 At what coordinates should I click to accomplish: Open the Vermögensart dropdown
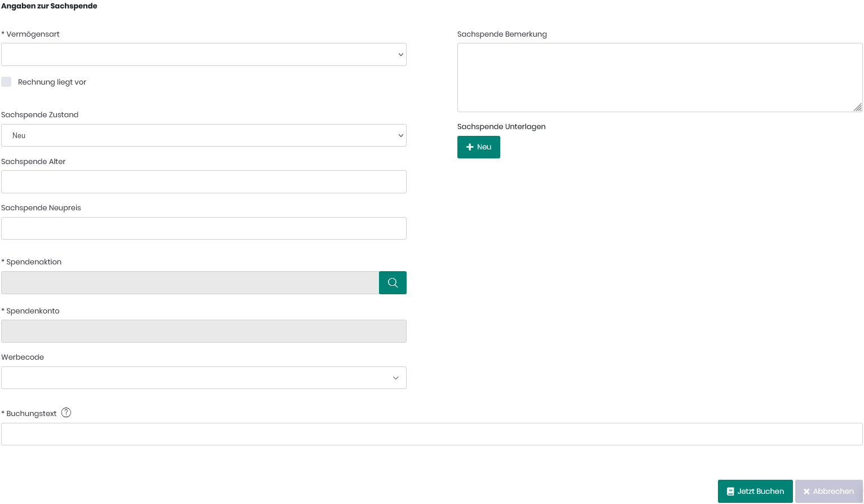coord(204,55)
